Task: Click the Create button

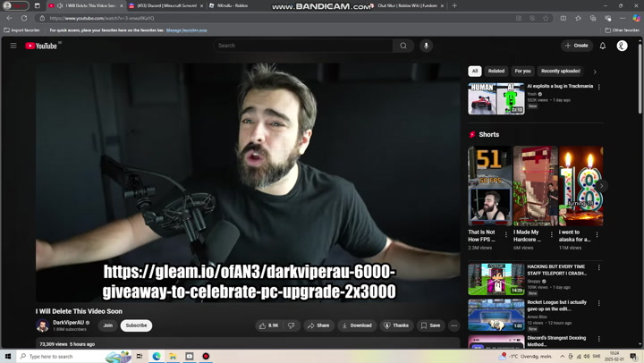Action: tap(577, 46)
